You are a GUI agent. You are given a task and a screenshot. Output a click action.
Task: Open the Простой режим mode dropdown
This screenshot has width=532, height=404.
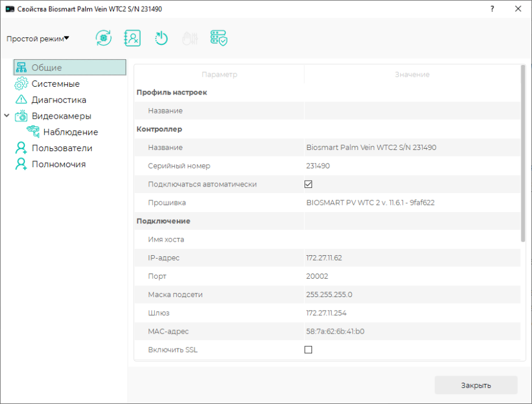(x=38, y=38)
